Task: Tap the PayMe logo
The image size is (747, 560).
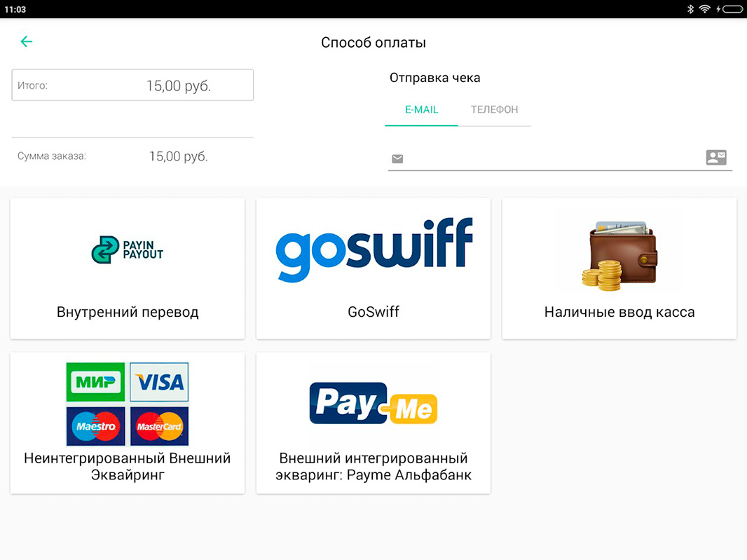Action: click(x=373, y=403)
